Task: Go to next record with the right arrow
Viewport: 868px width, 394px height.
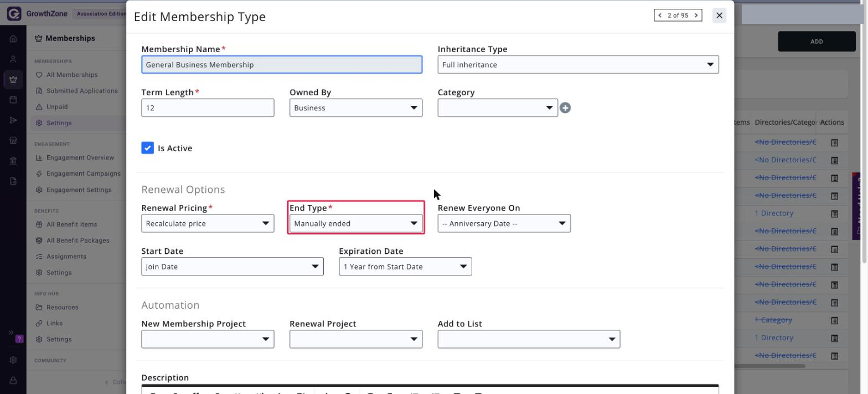Action: click(x=696, y=16)
